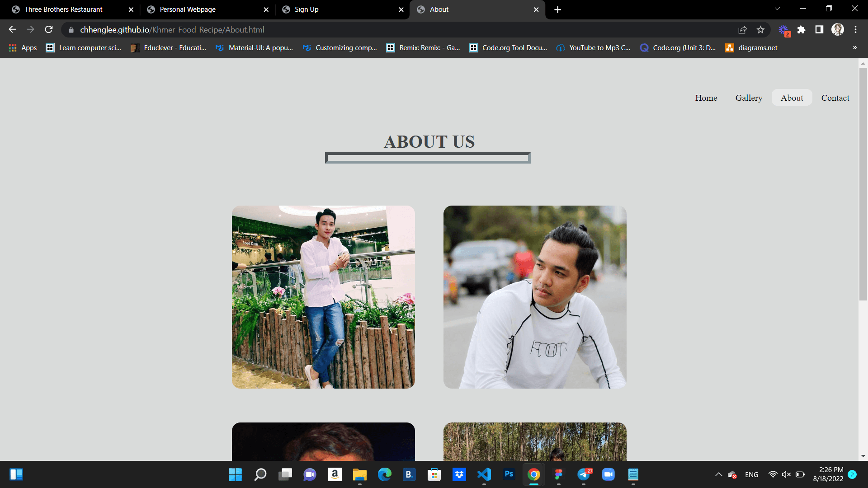
Task: Switch to the Sign Up tab
Action: point(342,9)
